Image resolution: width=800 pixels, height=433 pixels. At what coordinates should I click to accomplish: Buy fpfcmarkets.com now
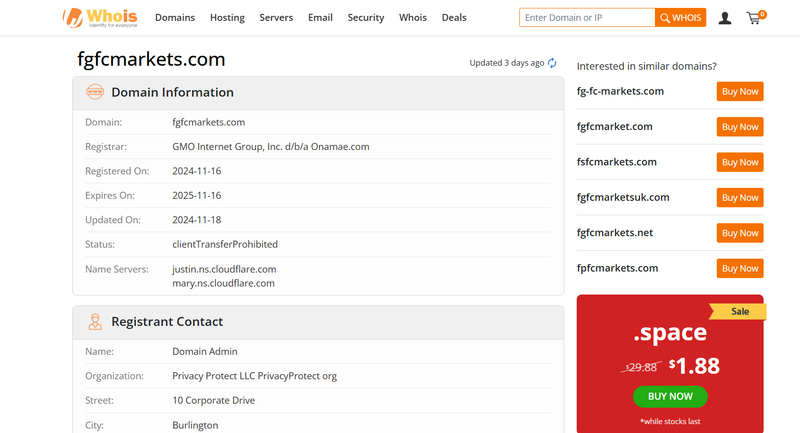[740, 268]
